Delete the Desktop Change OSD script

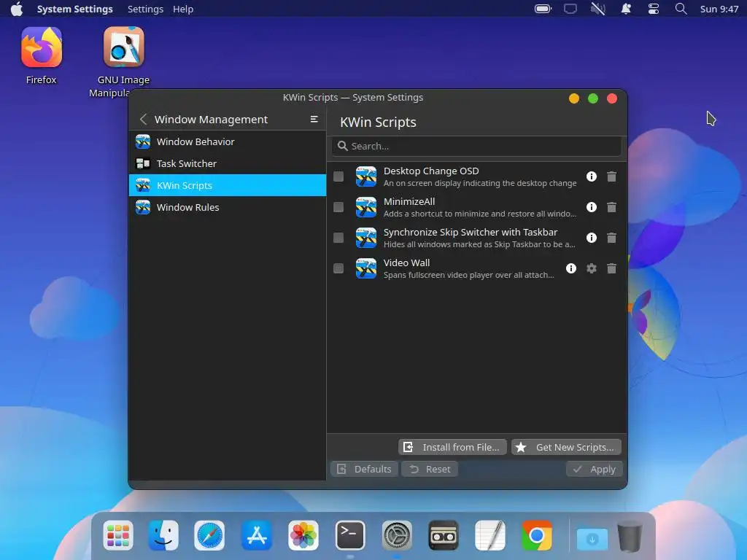[612, 176]
